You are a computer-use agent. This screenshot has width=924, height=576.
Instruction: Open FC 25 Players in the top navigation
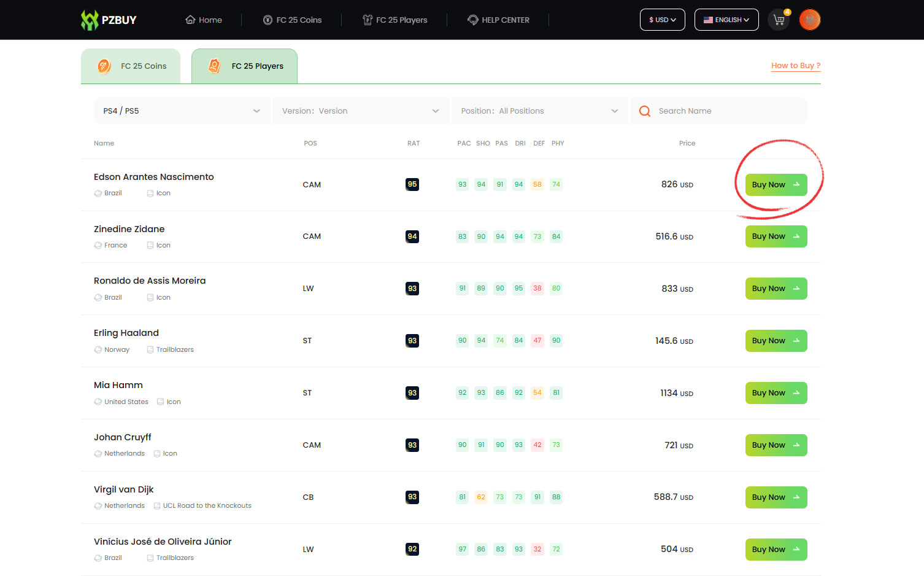(395, 20)
